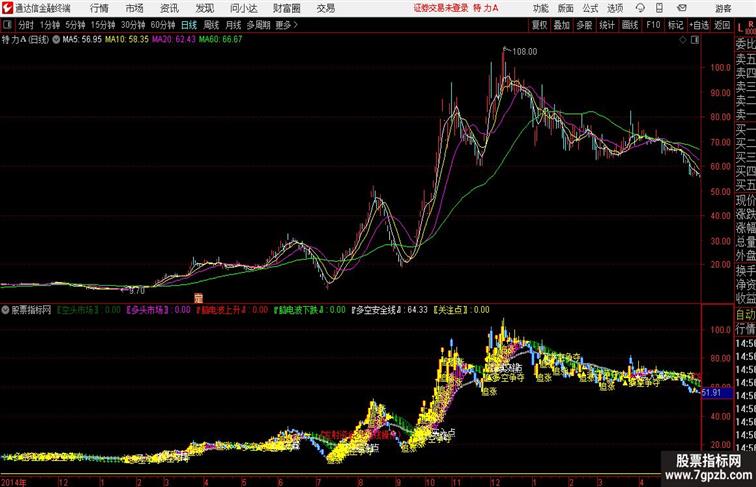Open the 财富圈 menu
756x487 pixels.
tap(287, 8)
